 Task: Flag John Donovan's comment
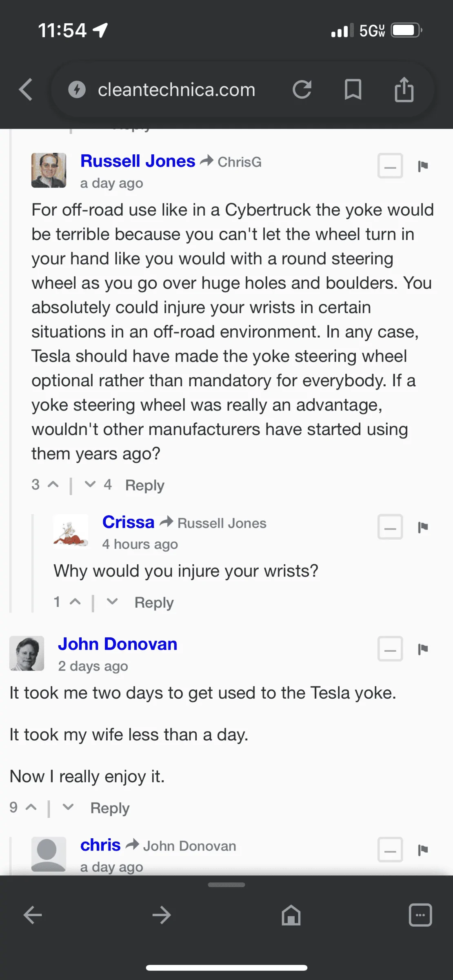(x=423, y=649)
